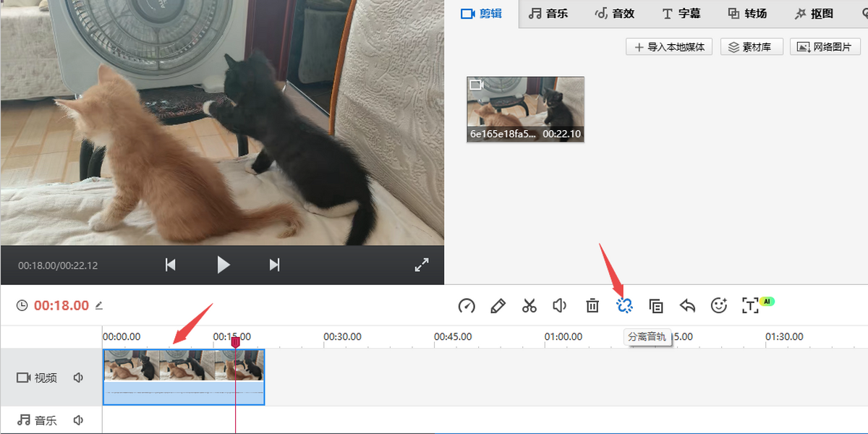
Task: Click the 音乐 track label
Action: [46, 420]
